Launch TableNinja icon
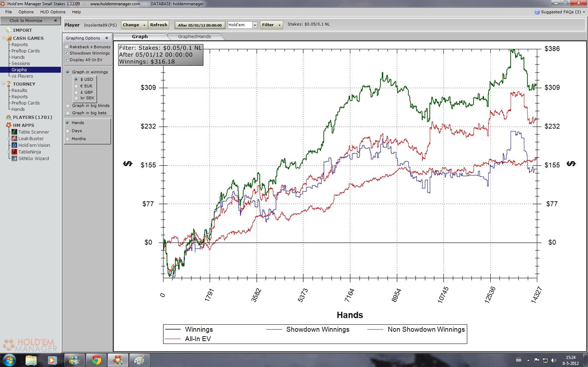The image size is (588, 367). pyautogui.click(x=14, y=152)
